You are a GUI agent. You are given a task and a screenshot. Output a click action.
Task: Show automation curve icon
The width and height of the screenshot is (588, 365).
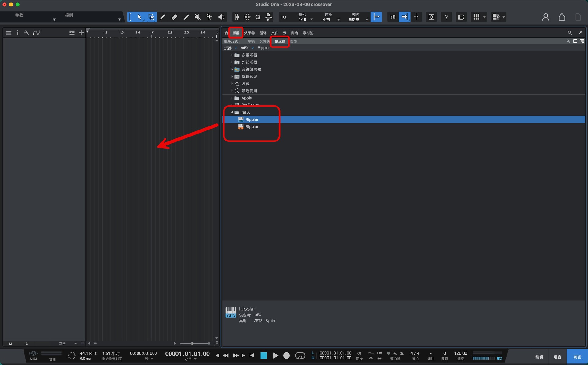pyautogui.click(x=37, y=33)
